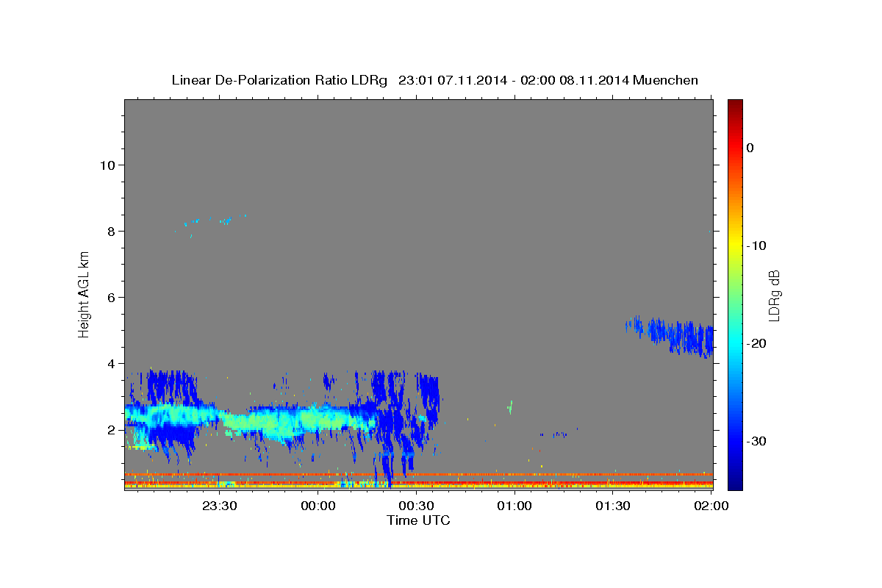The image size is (882, 588).
Task: Click the colorbar value '0'
Action: (x=750, y=148)
